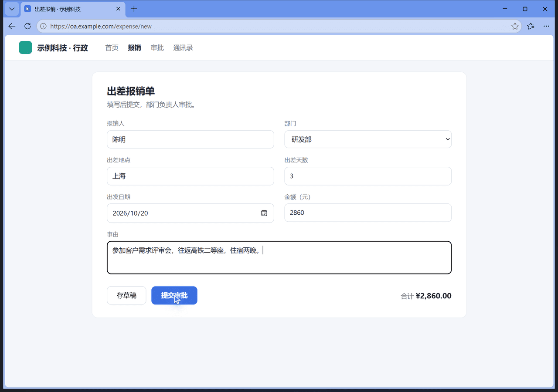Click the 出发日期 date field

[x=191, y=213]
